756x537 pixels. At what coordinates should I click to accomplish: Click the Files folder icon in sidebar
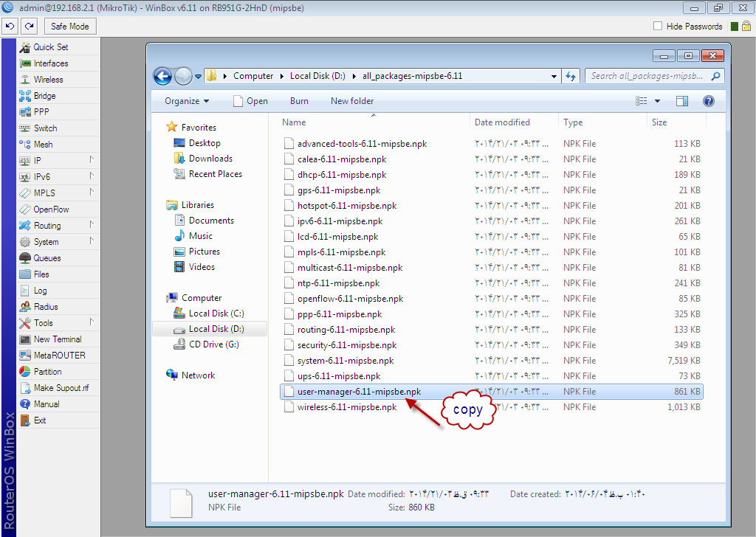coord(25,274)
